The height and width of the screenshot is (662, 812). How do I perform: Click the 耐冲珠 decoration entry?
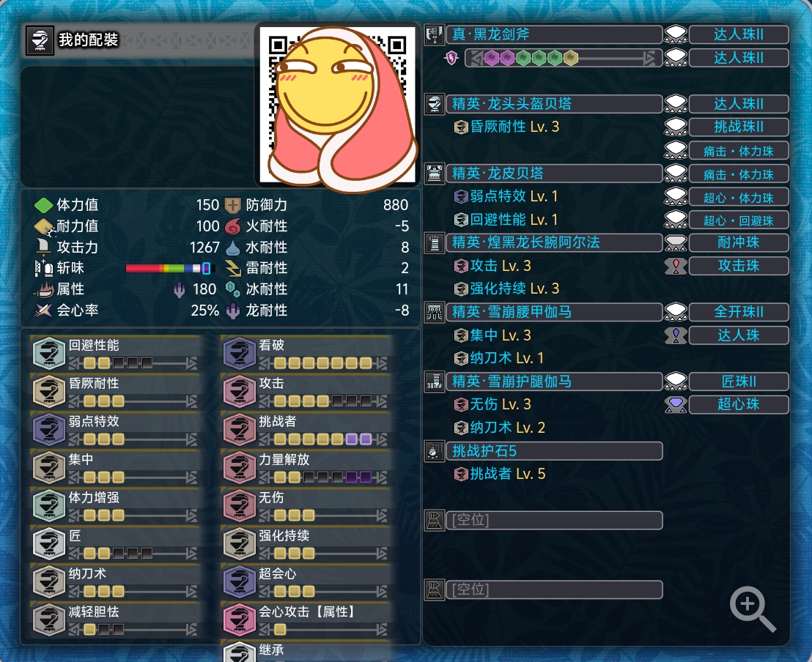tap(739, 242)
